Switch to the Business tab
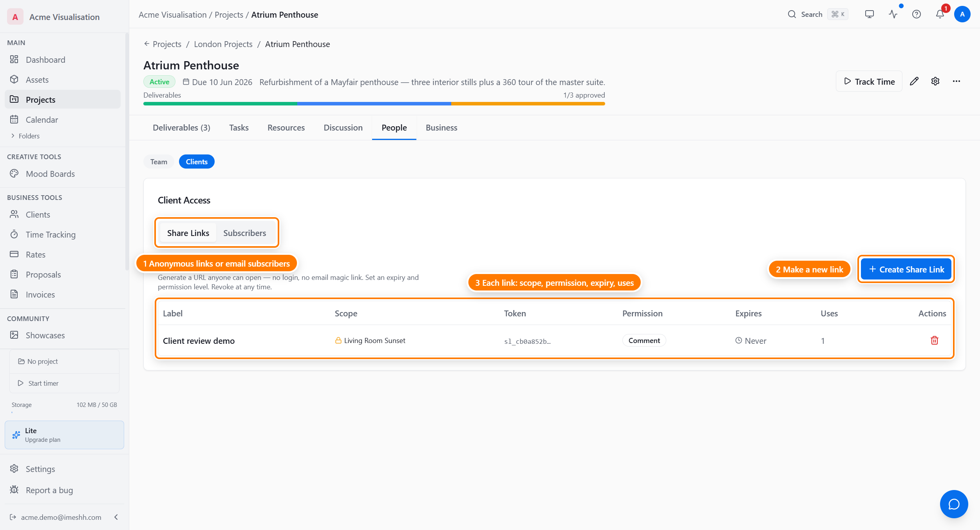This screenshot has height=530, width=980. pos(441,127)
